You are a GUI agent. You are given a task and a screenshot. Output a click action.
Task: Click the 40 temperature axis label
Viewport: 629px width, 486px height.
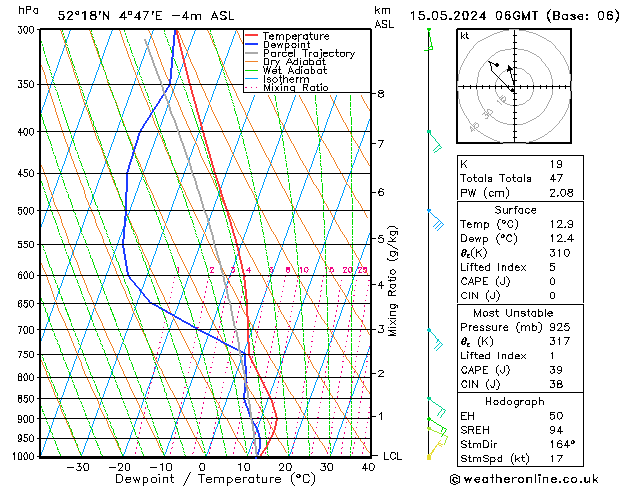click(x=368, y=468)
